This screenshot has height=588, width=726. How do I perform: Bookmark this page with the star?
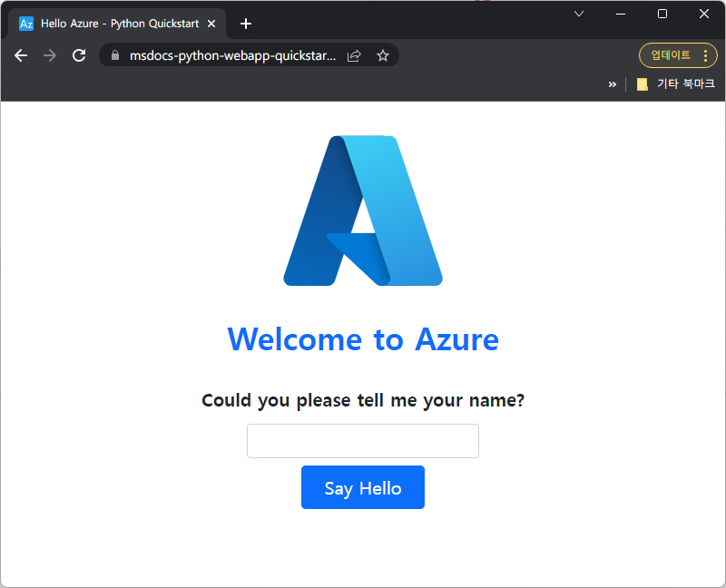tap(383, 55)
